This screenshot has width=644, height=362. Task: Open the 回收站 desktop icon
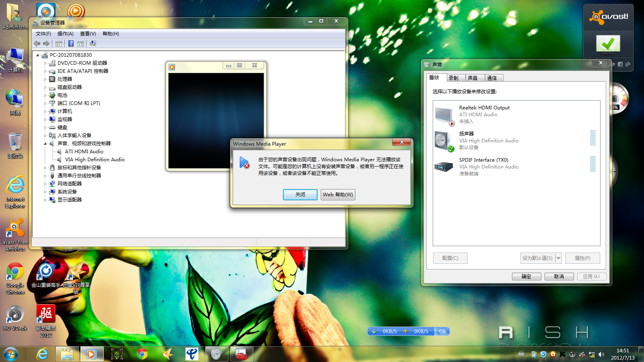pos(15,146)
